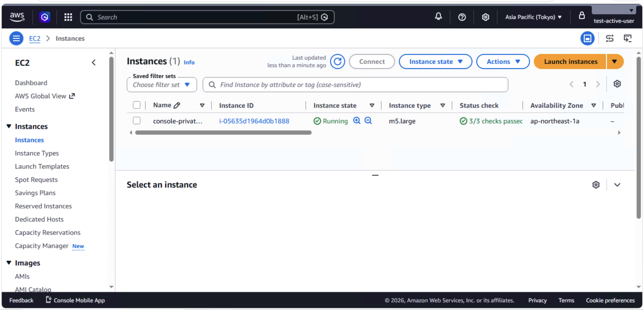Open Choose filter set dropdown
The height and width of the screenshot is (310, 644).
[161, 85]
